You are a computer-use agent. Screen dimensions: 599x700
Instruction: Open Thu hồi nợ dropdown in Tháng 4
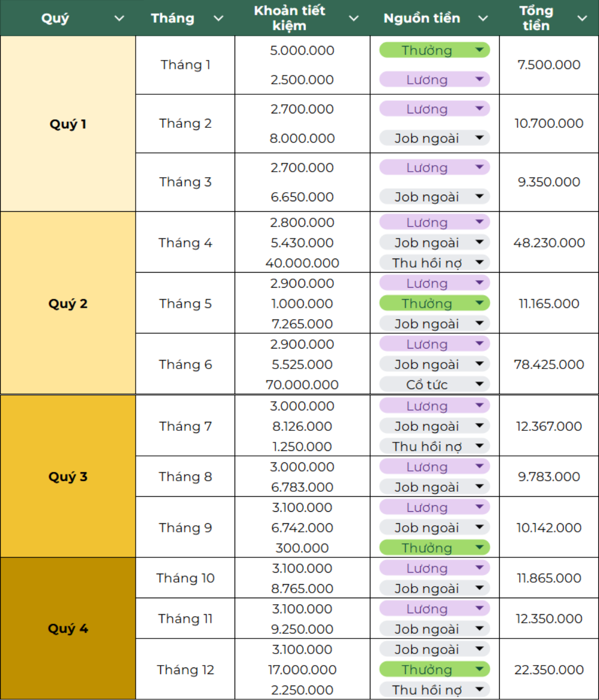coord(479,262)
